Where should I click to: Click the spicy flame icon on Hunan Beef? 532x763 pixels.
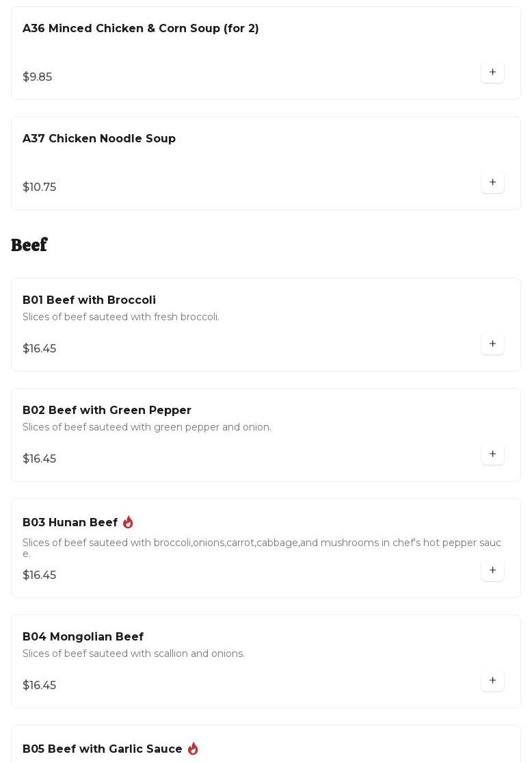[x=128, y=522]
